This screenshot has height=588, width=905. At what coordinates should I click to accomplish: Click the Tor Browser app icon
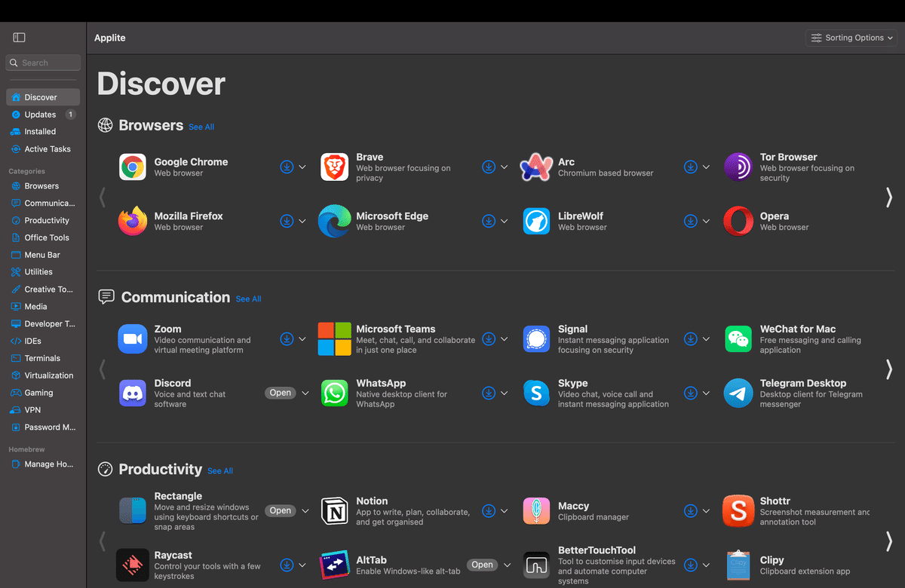pyautogui.click(x=738, y=167)
